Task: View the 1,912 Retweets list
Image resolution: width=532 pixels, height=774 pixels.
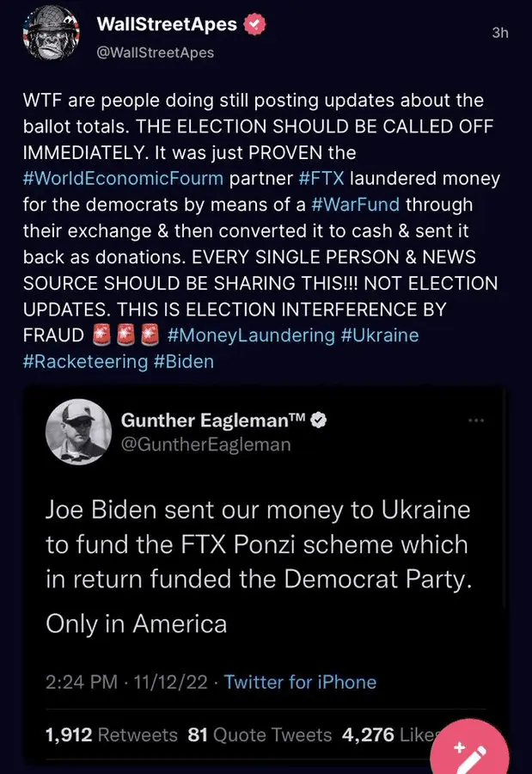Action: 111,734
